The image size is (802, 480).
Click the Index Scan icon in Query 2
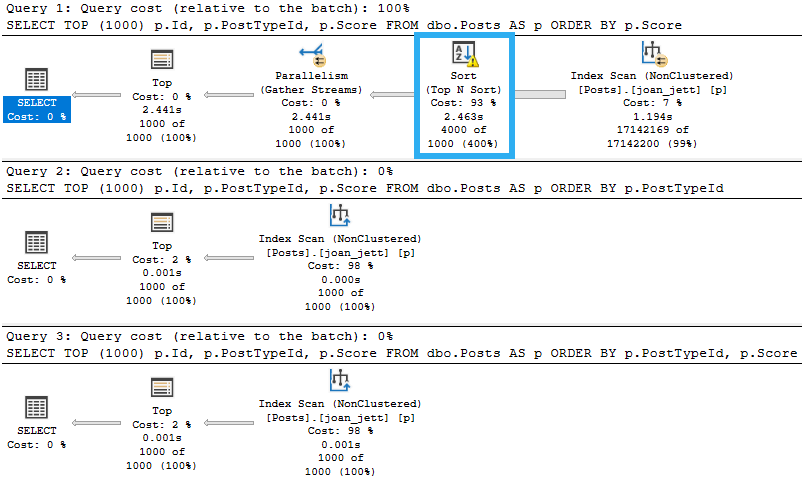pyautogui.click(x=340, y=215)
